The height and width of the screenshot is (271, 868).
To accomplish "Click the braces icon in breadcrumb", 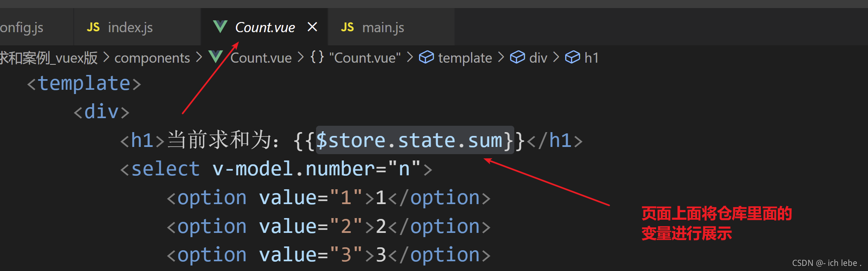I will pos(317,57).
